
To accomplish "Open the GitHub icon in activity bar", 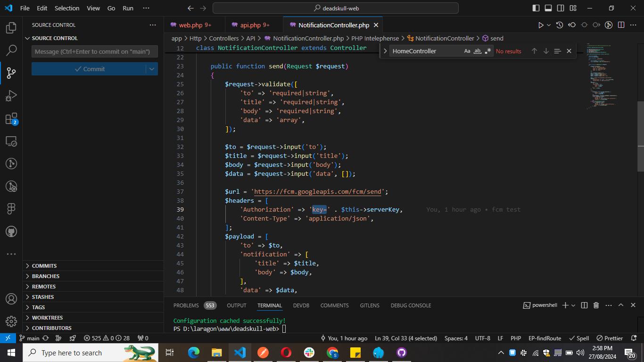I will (11, 231).
